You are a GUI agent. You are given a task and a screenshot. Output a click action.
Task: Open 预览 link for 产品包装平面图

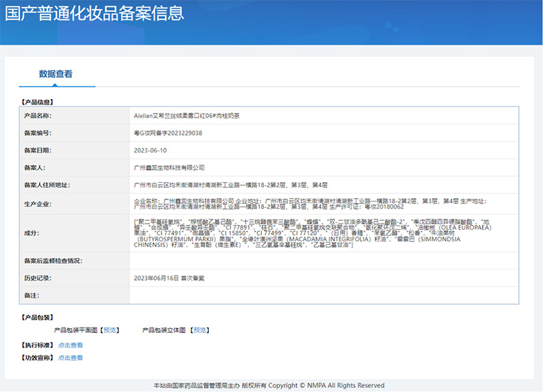(x=110, y=330)
